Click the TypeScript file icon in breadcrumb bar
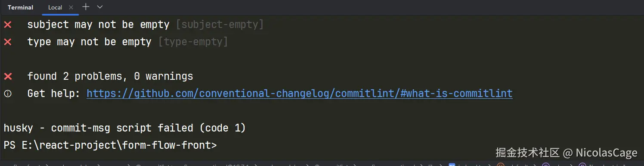The height and width of the screenshot is (166, 644). pos(452,164)
